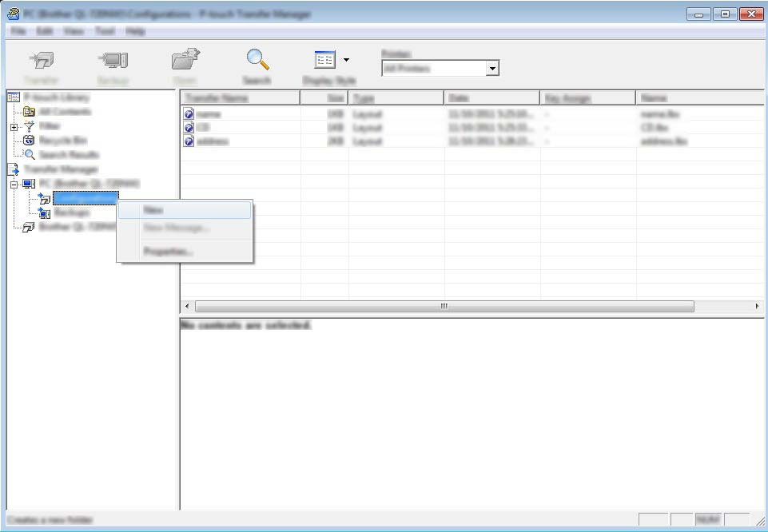
Task: Select the highlighted Configurations folder
Action: click(x=86, y=198)
